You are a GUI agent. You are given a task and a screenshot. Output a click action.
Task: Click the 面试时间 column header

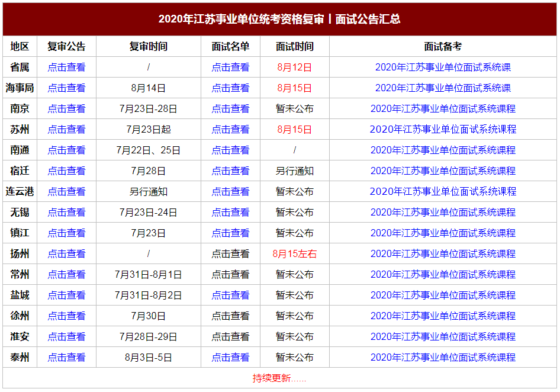pos(295,46)
